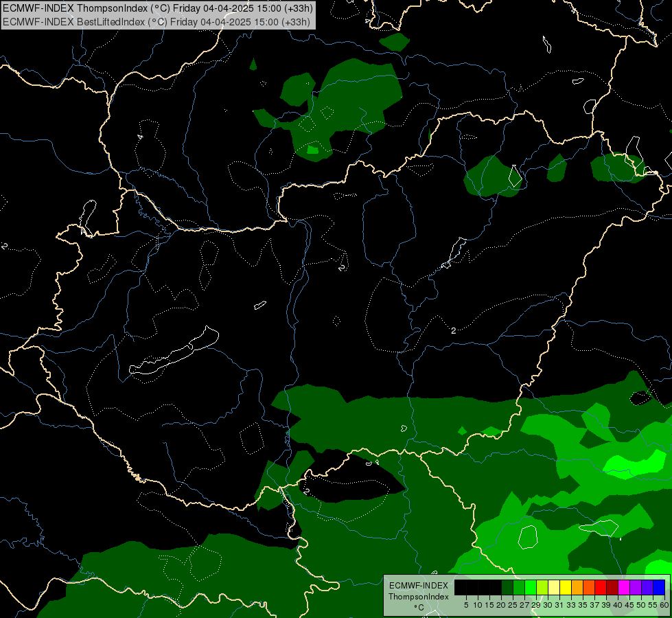Click the BestLiftedIndex title line at top

(x=157, y=22)
